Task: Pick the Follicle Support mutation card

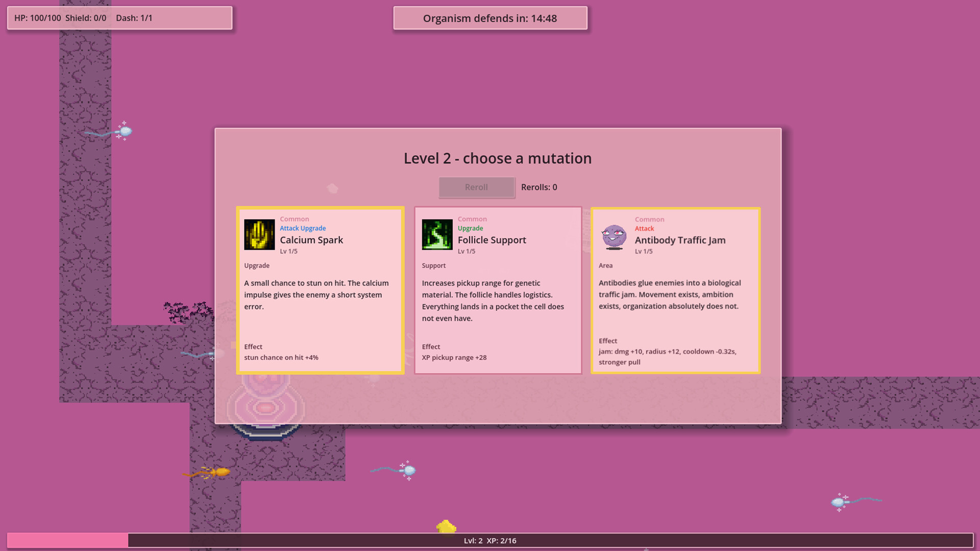Action: pyautogui.click(x=498, y=290)
